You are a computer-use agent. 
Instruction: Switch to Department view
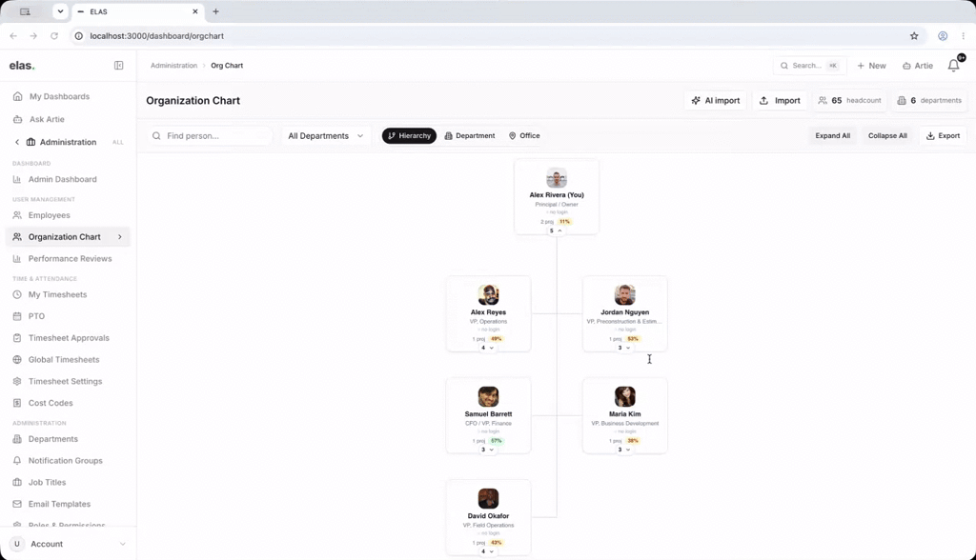pos(470,135)
